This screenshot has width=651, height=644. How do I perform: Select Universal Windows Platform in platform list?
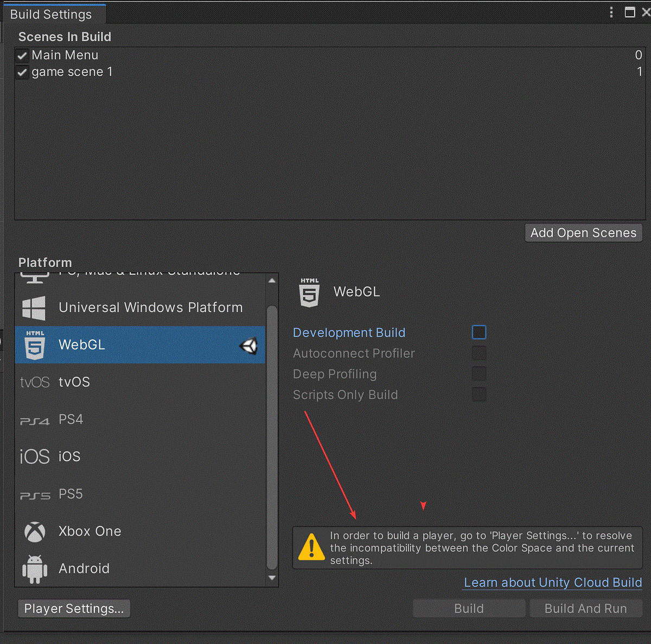coord(140,307)
